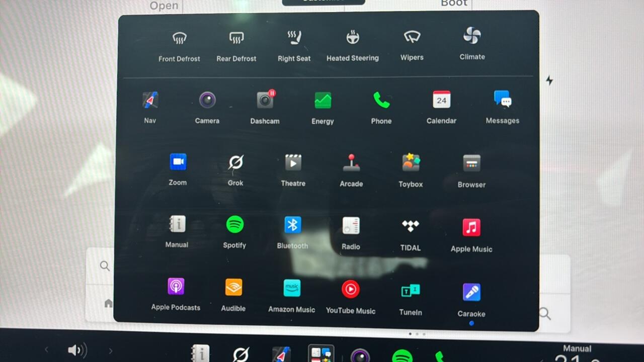Launch the YouTube Music app
Screen dimensions: 644x362
click(x=351, y=297)
